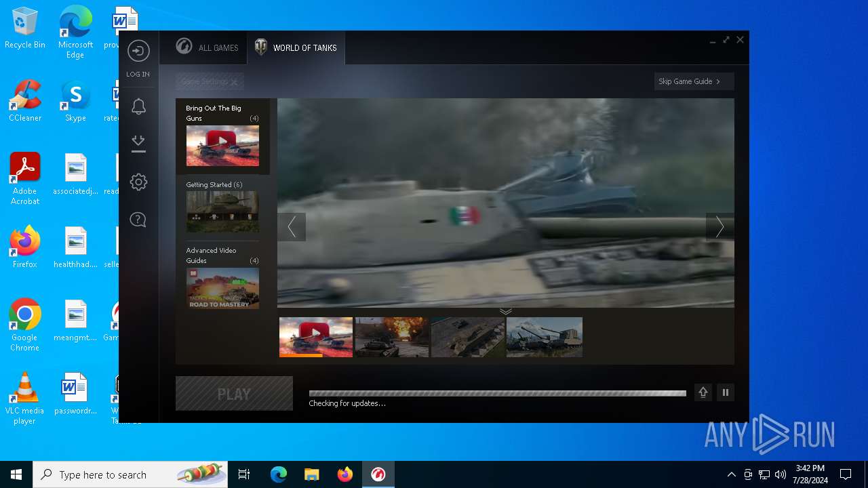
Task: Click the upload arrow priority icon
Action: [703, 392]
